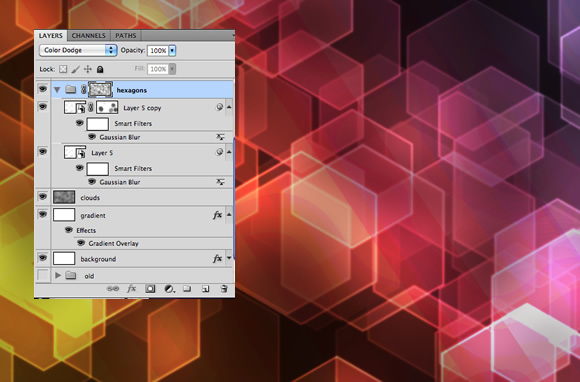Collapse Layer 5 filter list arrow
Screen dimensions: 580x382
(x=229, y=152)
